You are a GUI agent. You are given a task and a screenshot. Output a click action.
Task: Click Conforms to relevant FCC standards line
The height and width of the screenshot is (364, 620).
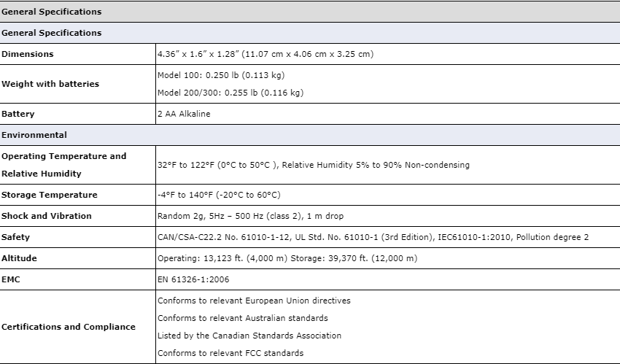(230, 353)
